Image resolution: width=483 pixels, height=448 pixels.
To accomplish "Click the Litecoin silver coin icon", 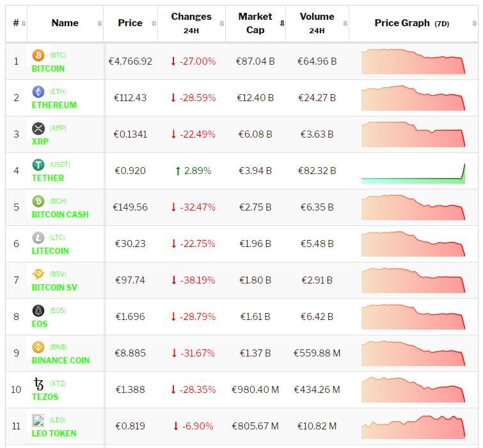I will 38,237.
